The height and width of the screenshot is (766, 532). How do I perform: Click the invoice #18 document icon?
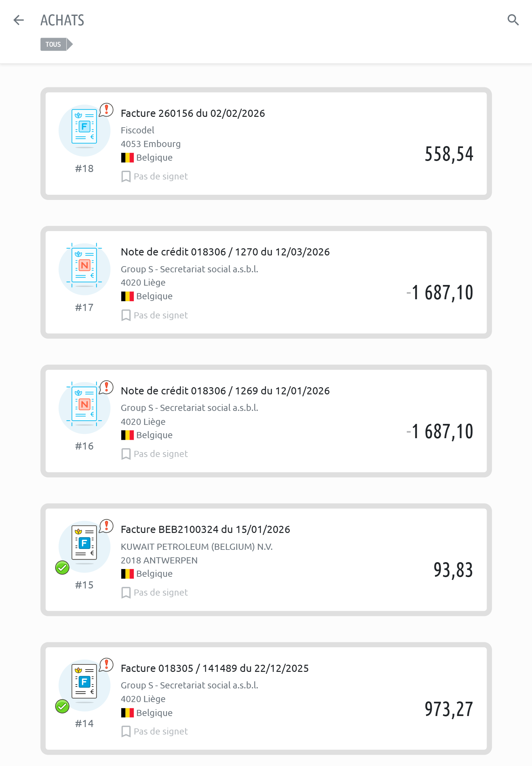pyautogui.click(x=84, y=127)
